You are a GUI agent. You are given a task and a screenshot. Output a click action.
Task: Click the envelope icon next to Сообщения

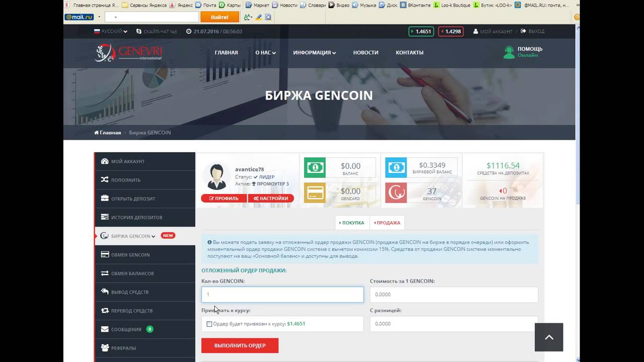105,329
